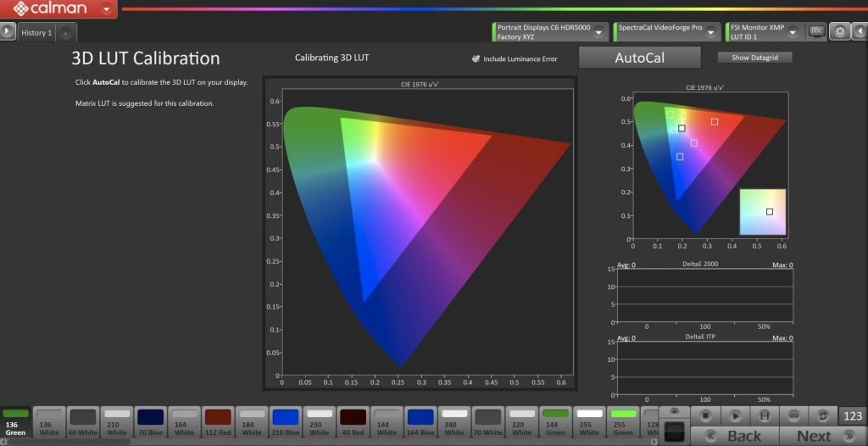Viewport: 868px width, 446px height.
Task: Toggle the continuous read infinity icon
Action: (793, 415)
